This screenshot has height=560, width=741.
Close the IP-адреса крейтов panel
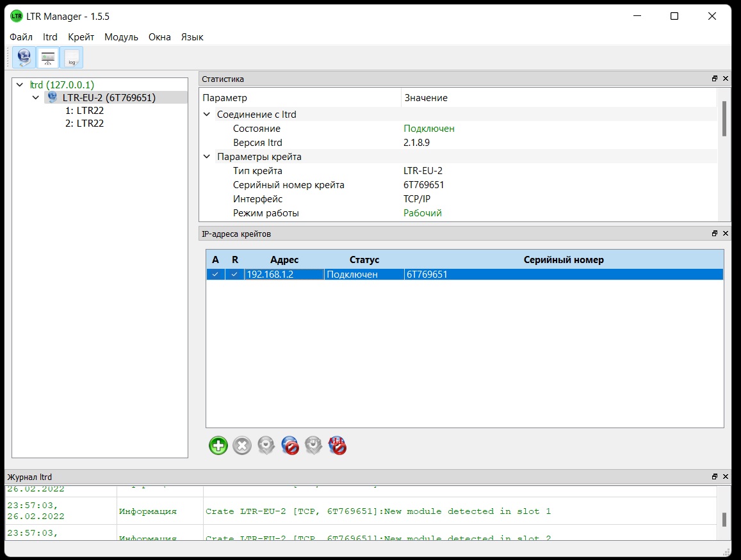726,233
